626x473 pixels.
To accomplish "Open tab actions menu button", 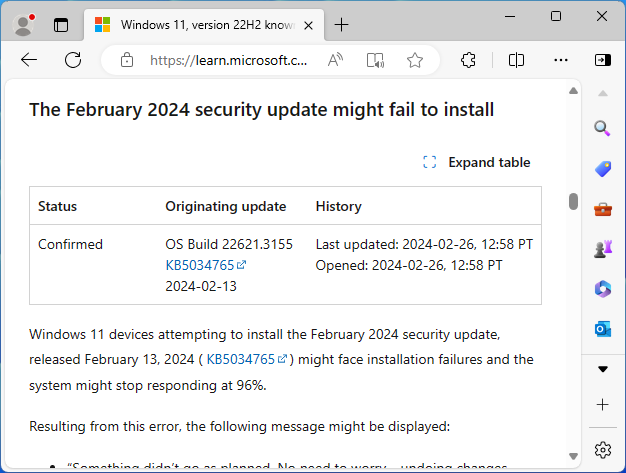I will tap(60, 24).
